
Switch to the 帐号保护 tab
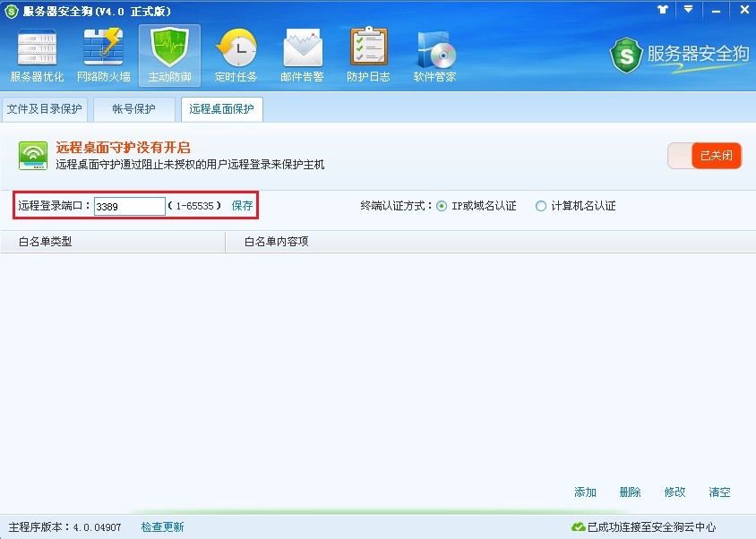point(133,108)
